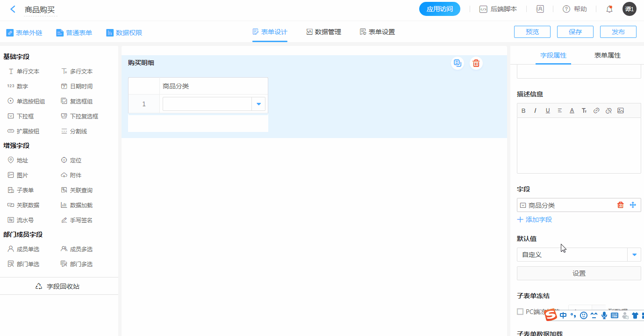Toggle the underline icon in description toolbar
Screen dimensions: 644x336
(x=548, y=111)
